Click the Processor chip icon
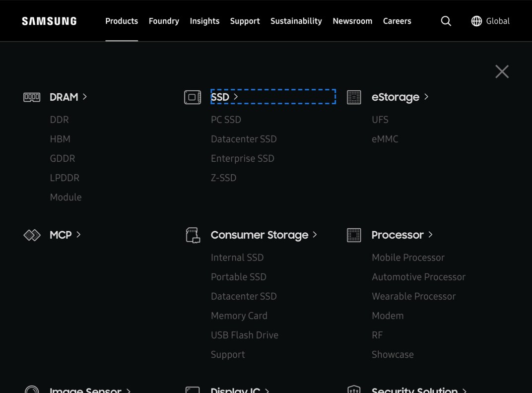The height and width of the screenshot is (393, 532). pos(354,235)
